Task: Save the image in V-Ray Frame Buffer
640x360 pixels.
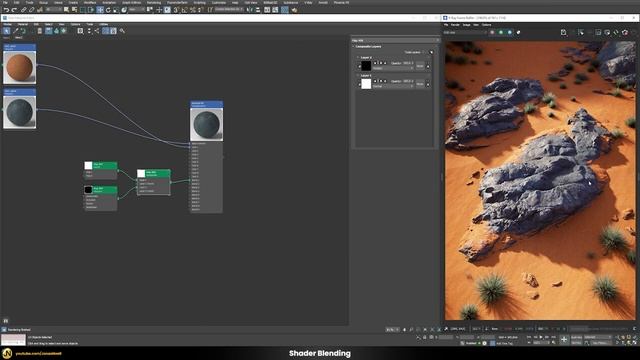Action: click(x=563, y=32)
